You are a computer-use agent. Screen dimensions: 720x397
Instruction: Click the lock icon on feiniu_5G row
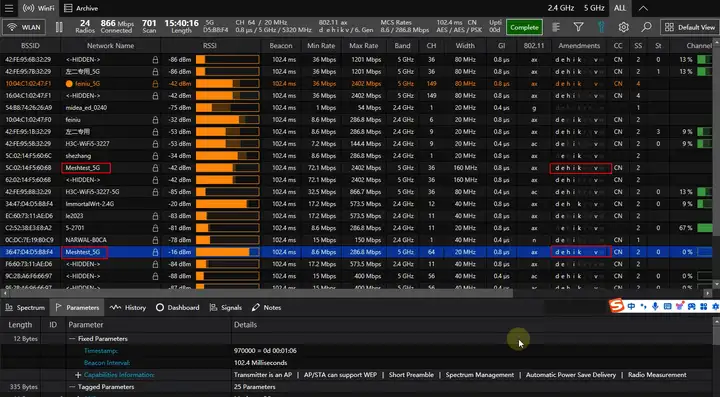(155, 84)
